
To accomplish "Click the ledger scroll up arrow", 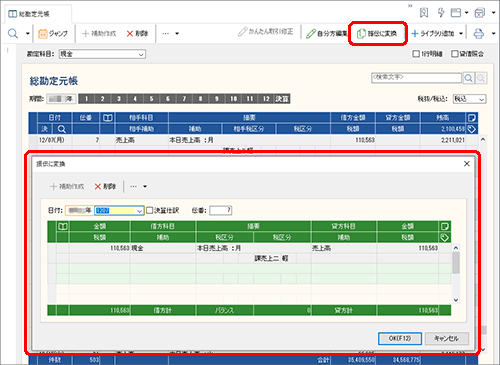I will coord(483,139).
